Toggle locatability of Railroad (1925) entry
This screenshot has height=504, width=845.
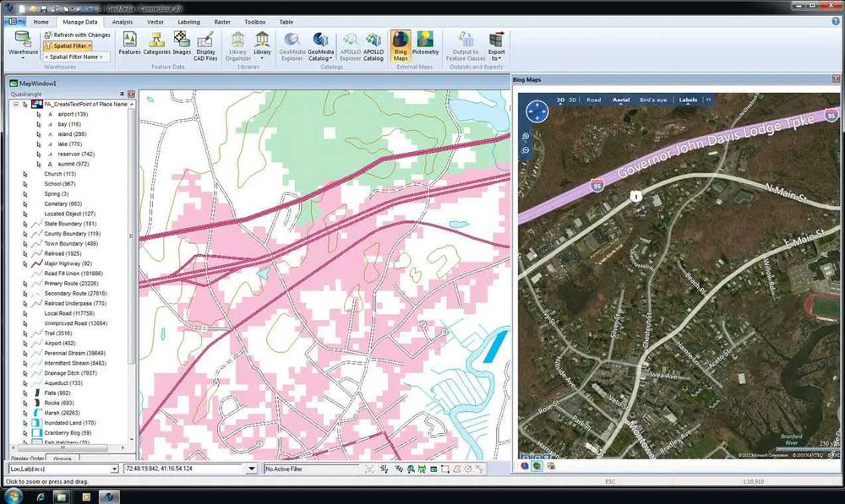coord(25,253)
